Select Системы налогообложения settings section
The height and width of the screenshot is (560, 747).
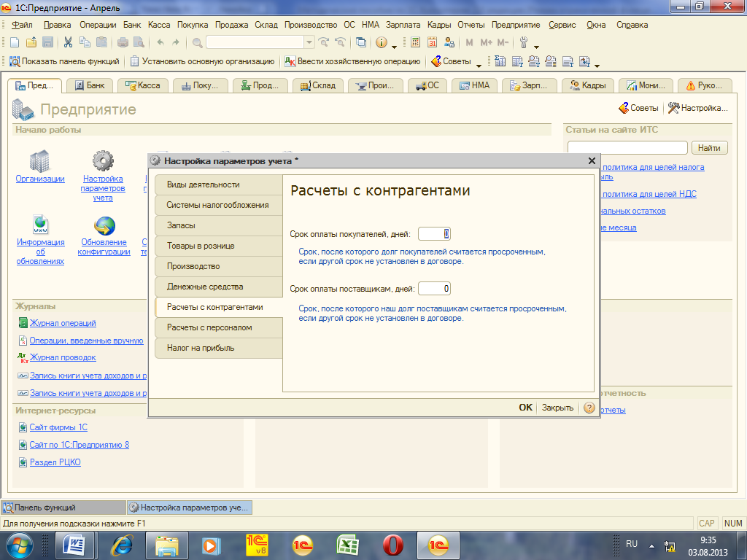coord(219,205)
